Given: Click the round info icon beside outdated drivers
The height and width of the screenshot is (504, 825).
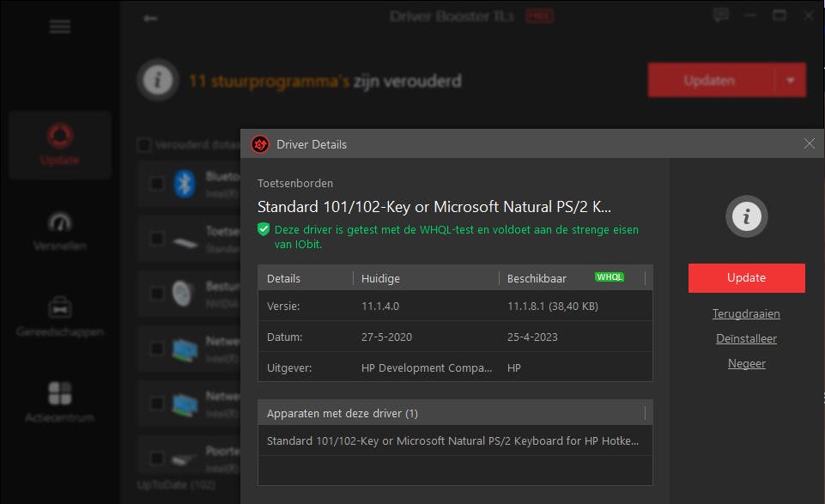Looking at the screenshot, I should (155, 82).
